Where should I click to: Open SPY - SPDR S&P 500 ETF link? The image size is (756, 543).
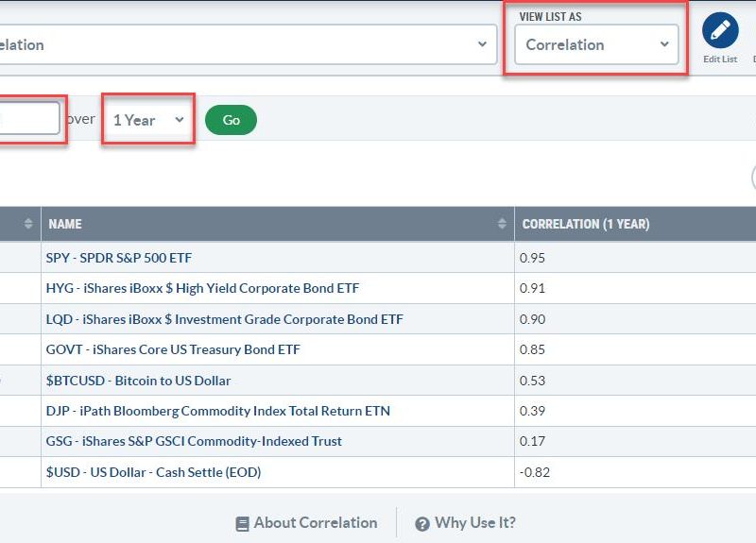coord(119,258)
